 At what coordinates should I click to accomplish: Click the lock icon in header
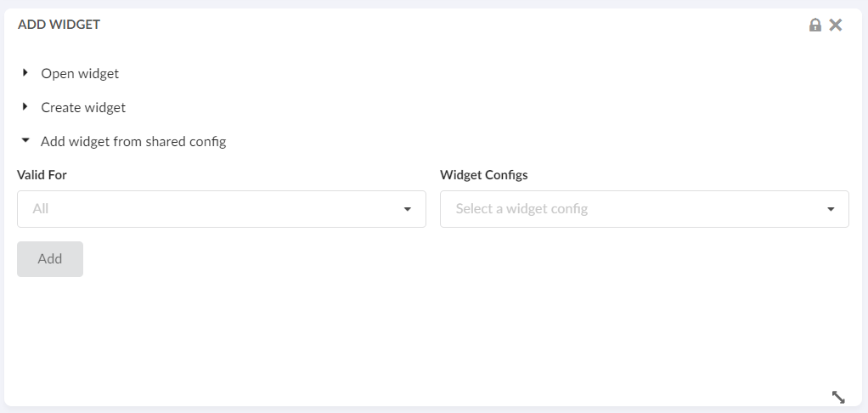pos(815,25)
